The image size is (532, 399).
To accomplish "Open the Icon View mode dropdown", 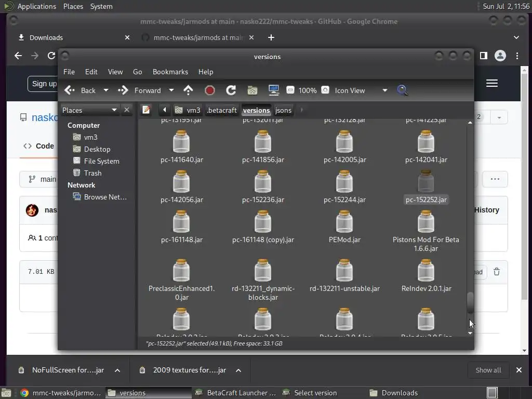I will click(x=384, y=90).
